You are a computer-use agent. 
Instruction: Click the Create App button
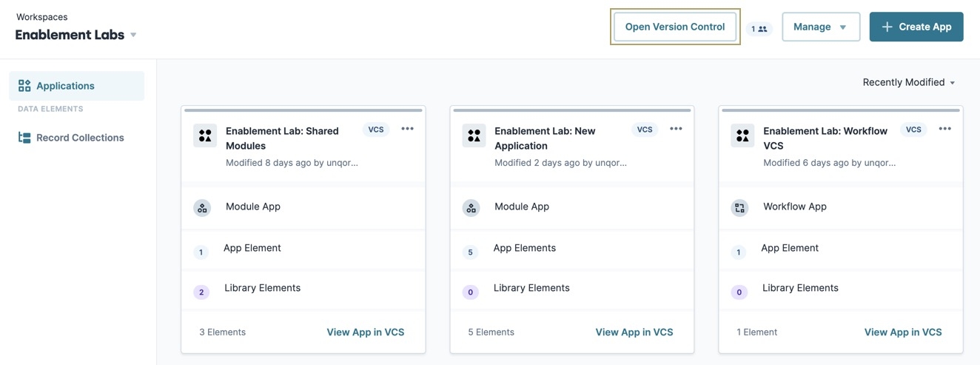click(x=916, y=27)
